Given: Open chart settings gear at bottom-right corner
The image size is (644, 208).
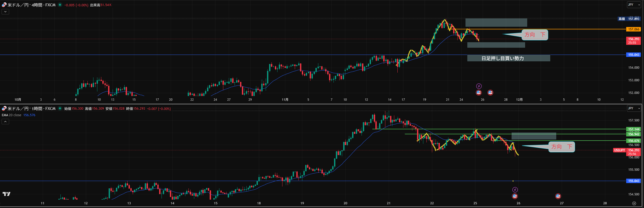Looking at the screenshot, I should point(634,203).
